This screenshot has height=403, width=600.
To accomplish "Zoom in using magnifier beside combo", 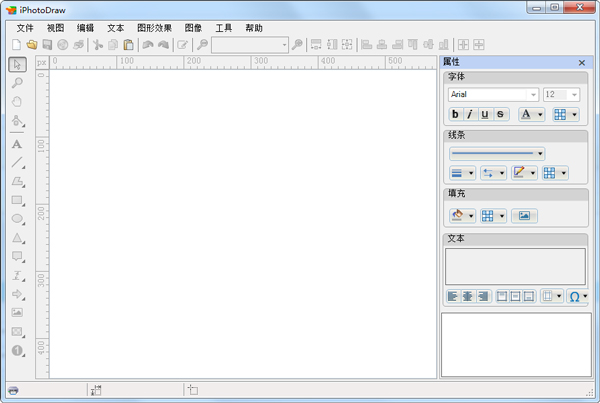I will pos(297,45).
